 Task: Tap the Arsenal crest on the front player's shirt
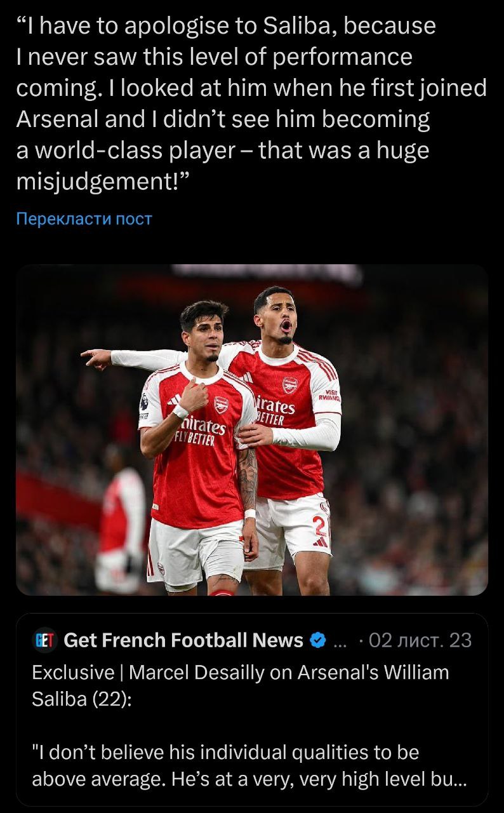[x=220, y=404]
